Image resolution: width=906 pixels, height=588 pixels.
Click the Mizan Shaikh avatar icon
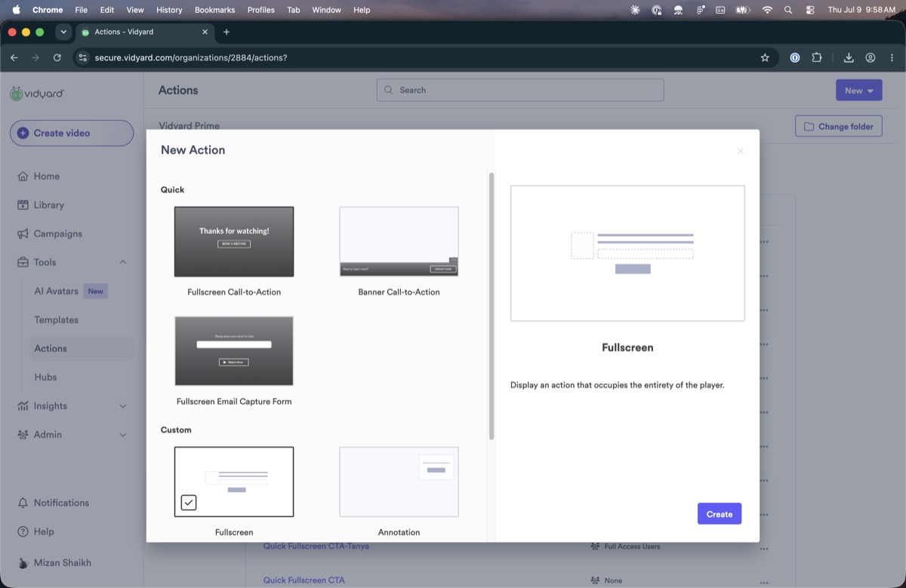point(23,563)
